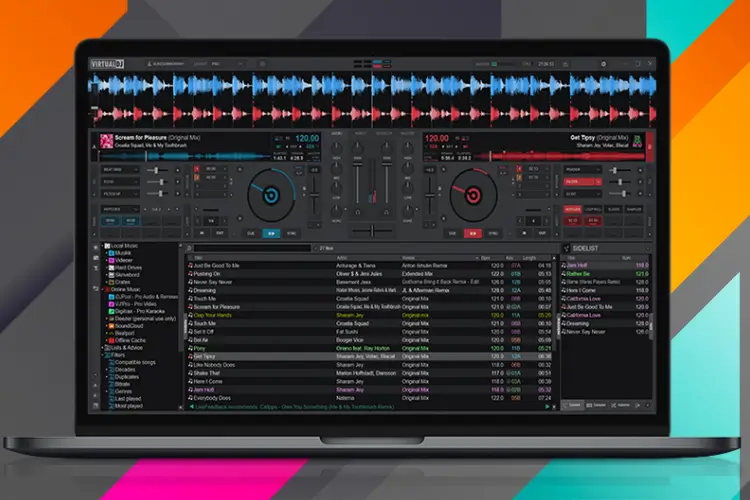The height and width of the screenshot is (500, 750).
Task: Open the left deck first effect dropdown
Action: tap(120, 170)
